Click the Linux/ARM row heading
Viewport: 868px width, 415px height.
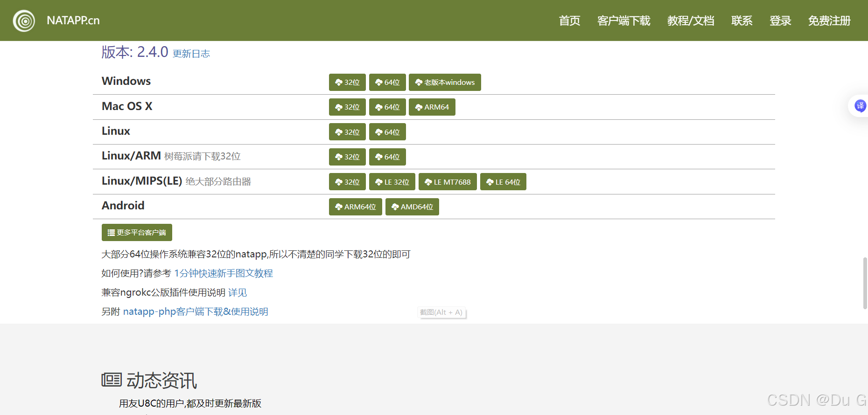point(131,156)
